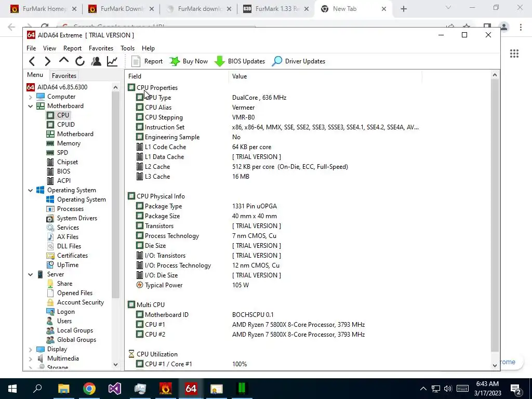Open the user/remote icon in AIDA64 toolbar
This screenshot has width=532, height=399.
tap(96, 61)
